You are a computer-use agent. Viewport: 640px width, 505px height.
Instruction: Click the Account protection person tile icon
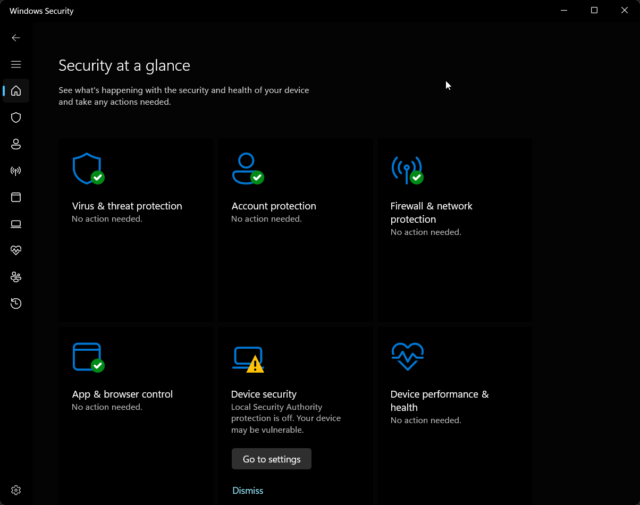click(x=248, y=169)
